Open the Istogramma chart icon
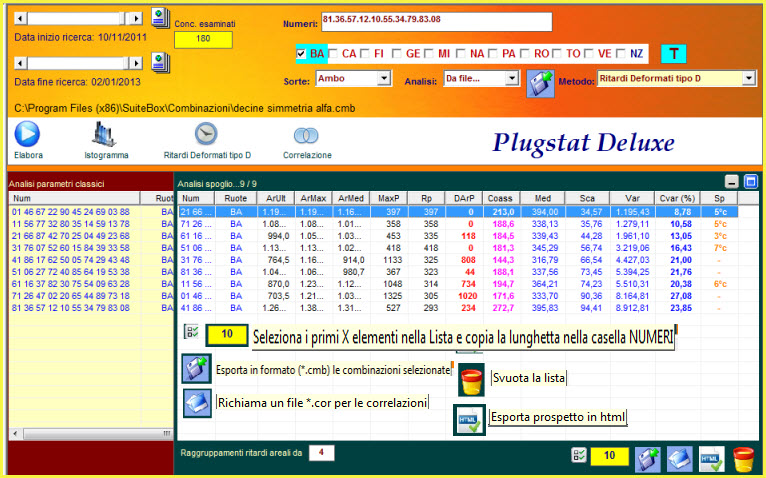 pyautogui.click(x=104, y=134)
